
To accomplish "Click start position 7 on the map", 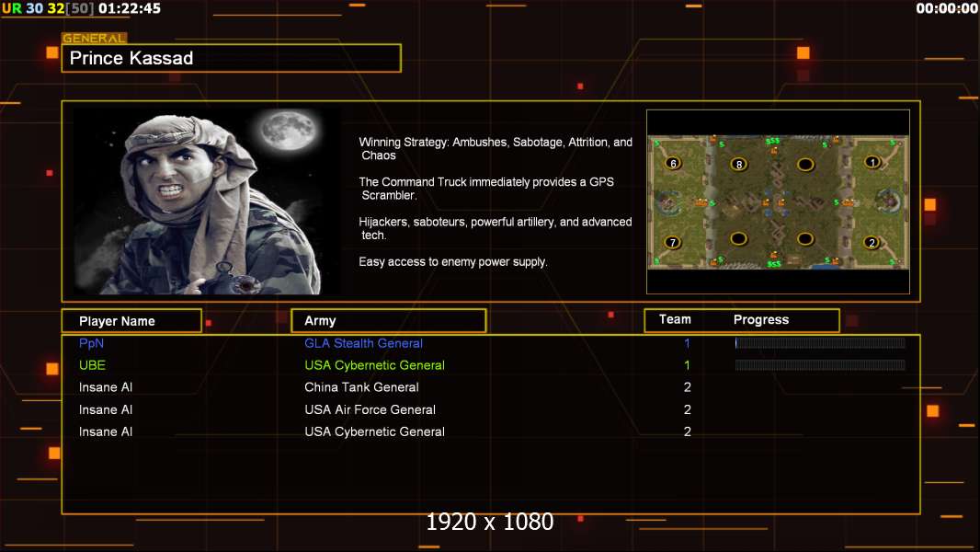I will pos(673,242).
